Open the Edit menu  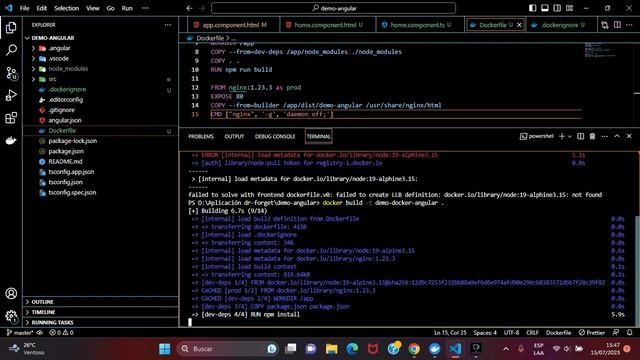point(42,8)
